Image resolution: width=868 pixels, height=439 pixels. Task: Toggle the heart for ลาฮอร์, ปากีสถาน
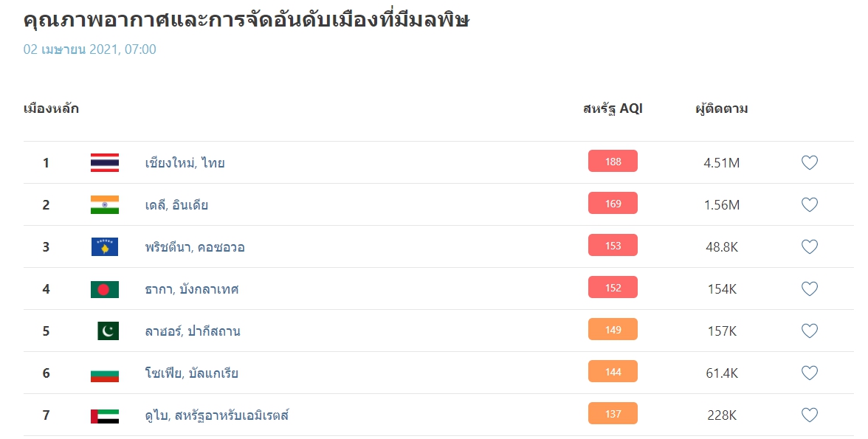tap(810, 331)
